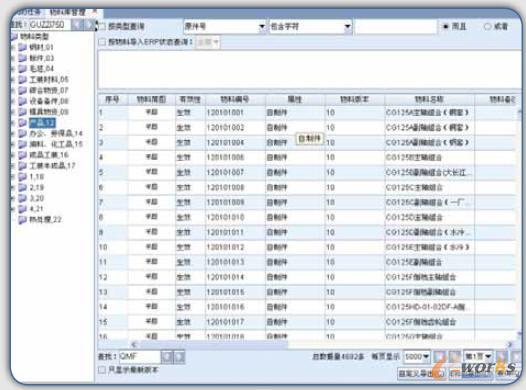Click the 物料编号 column header

(x=235, y=99)
